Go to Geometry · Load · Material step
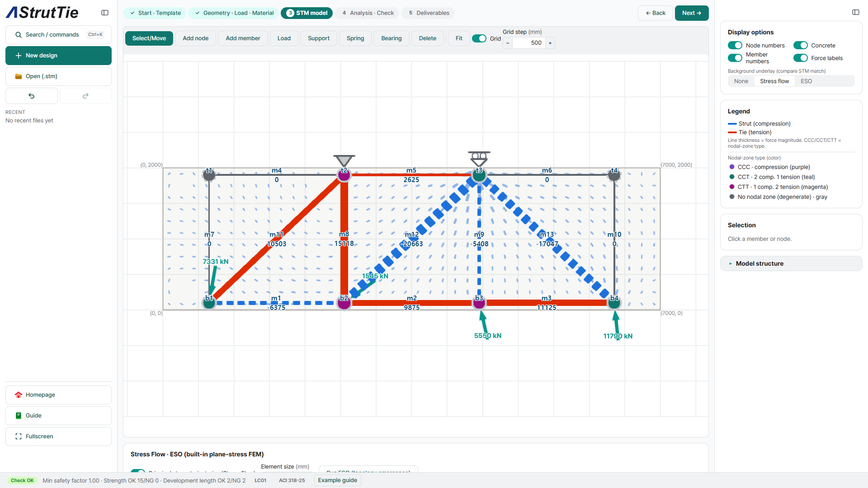868x488 pixels. [x=234, y=13]
